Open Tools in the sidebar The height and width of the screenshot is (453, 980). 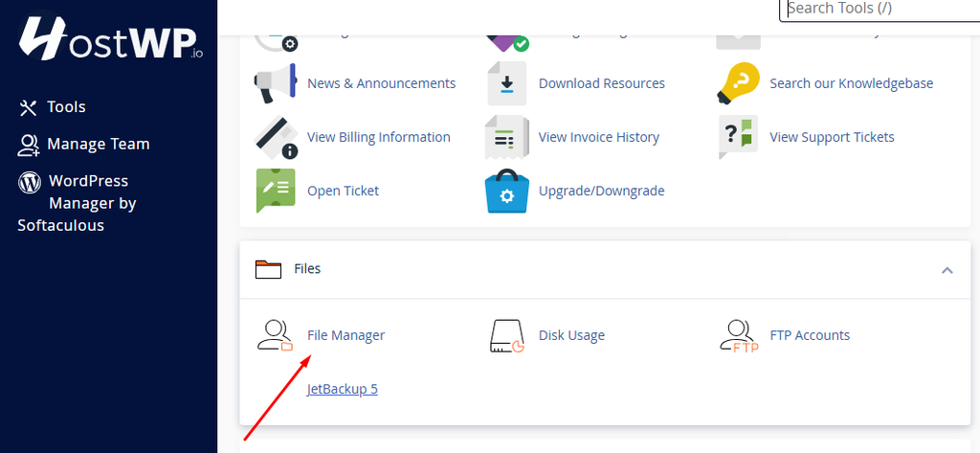coord(66,107)
